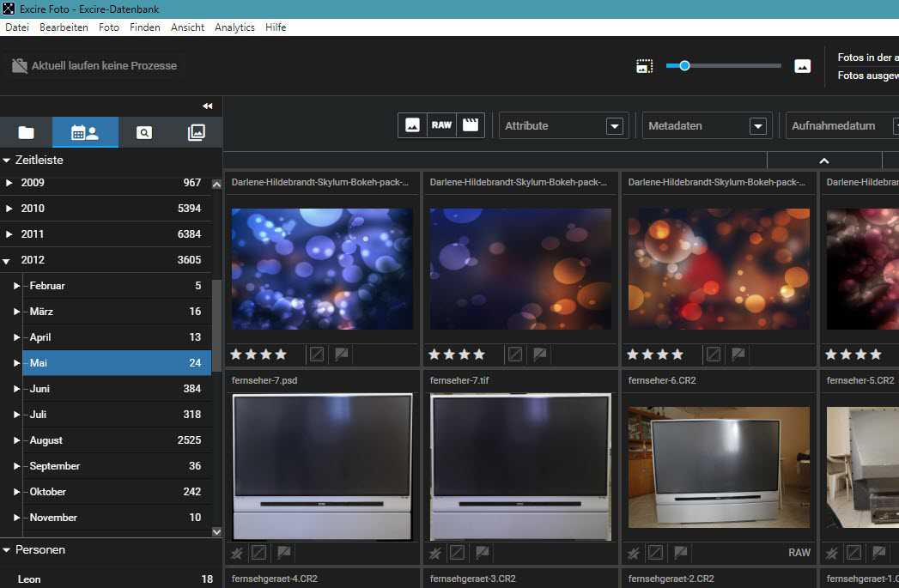Click the small thumbnail size icon
This screenshot has height=588, width=899.
[x=645, y=66]
